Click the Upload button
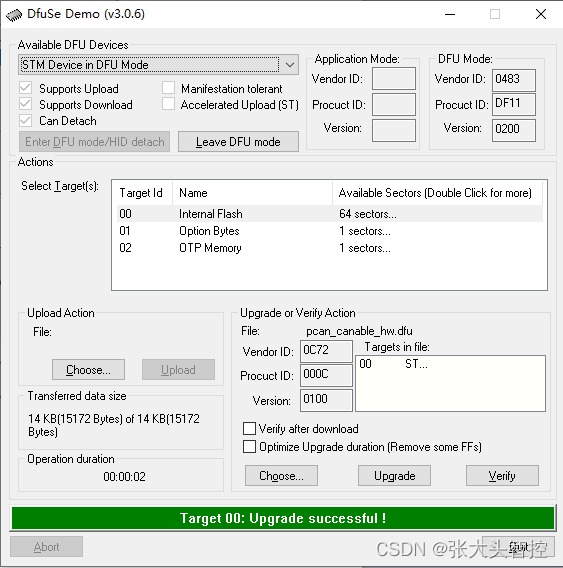Screen dimensions: 563x568 pos(178,370)
